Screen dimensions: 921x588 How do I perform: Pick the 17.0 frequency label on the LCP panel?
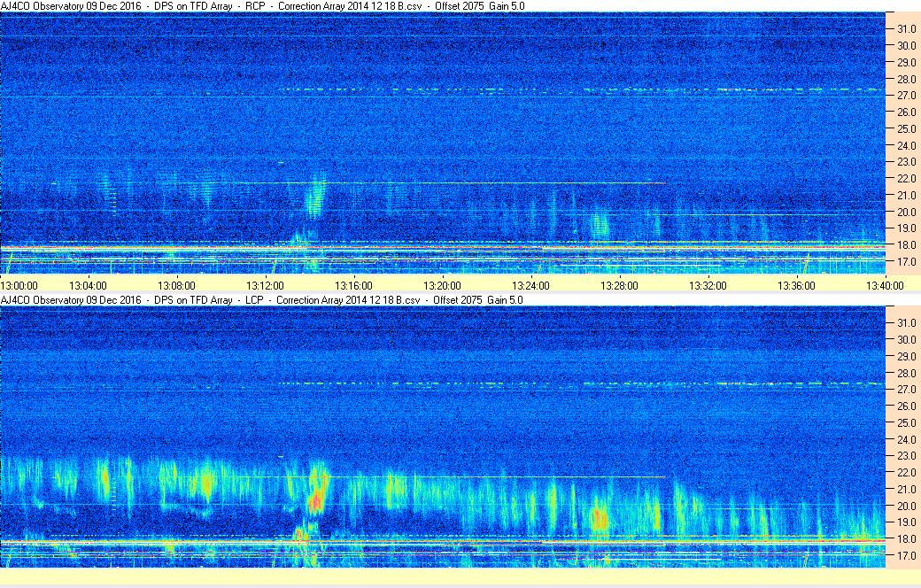point(906,556)
